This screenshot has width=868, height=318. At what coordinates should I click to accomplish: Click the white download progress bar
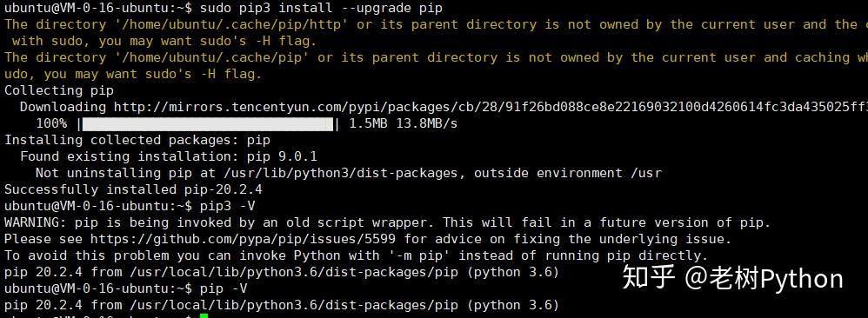(x=208, y=123)
